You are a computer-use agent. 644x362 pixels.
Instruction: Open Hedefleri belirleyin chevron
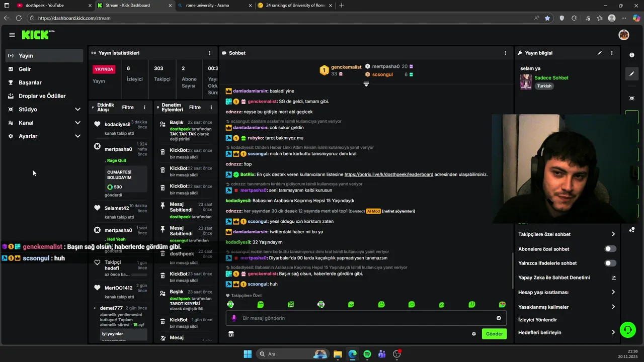click(x=613, y=332)
